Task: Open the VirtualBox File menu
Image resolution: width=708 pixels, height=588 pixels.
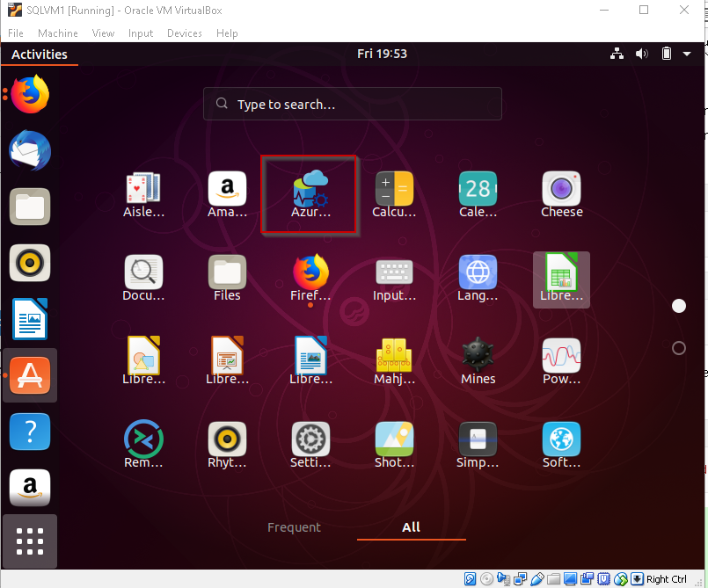Action: click(x=15, y=33)
